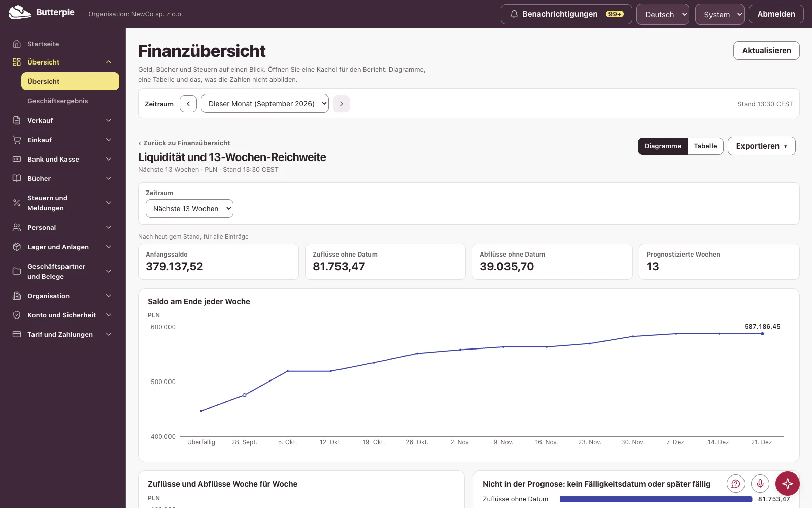The height and width of the screenshot is (508, 812).
Task: Select the highlighted Übersicht sub-item
Action: (70, 81)
